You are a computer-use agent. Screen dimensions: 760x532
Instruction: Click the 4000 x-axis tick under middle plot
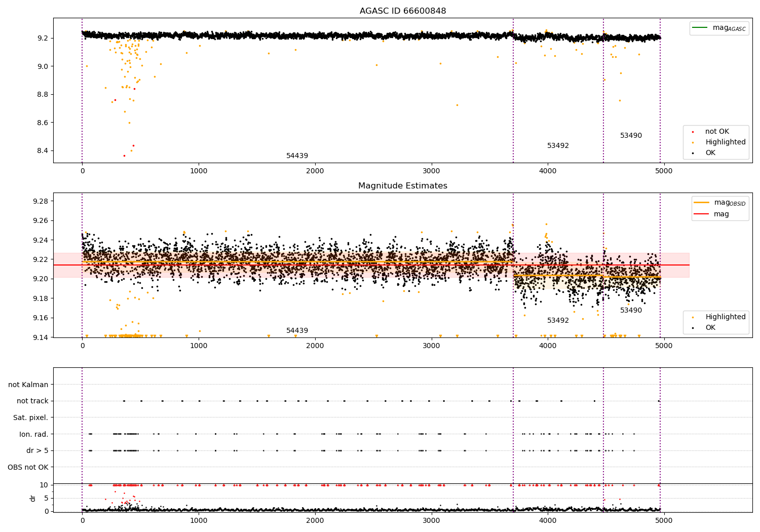548,346
